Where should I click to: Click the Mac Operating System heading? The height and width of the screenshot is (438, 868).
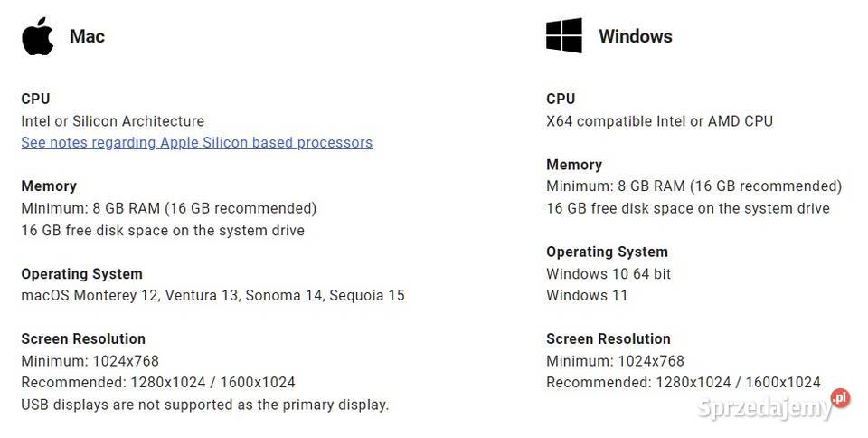tap(82, 273)
